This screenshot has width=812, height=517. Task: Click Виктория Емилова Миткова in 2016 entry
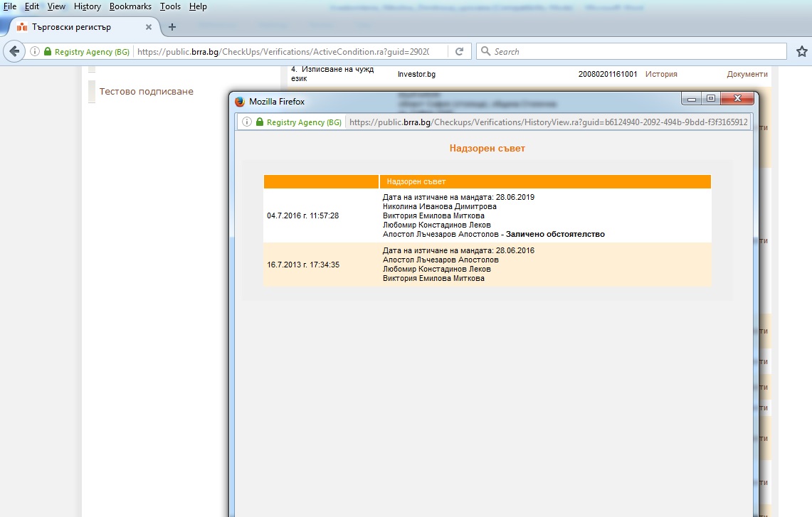pyautogui.click(x=433, y=215)
